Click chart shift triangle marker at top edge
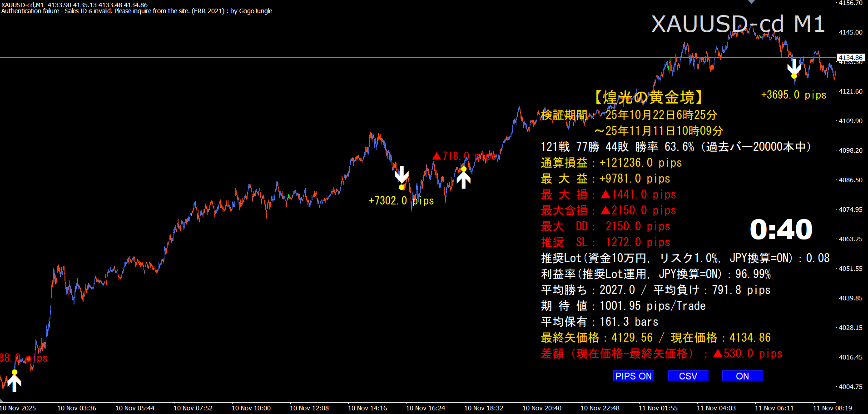Screen dimensions: 868x414 pyautogui.click(x=751, y=2)
